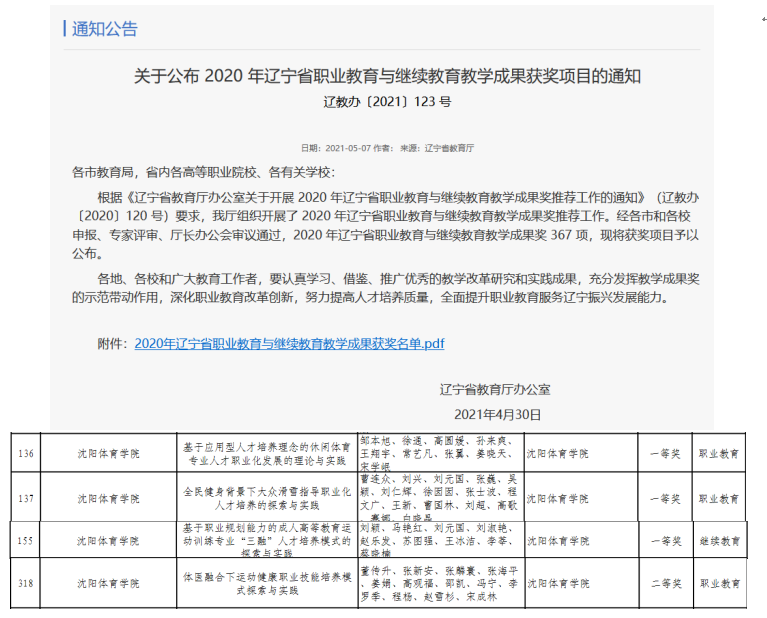
Task: Click the 职业教育 cell in row 318
Action: pos(720,581)
